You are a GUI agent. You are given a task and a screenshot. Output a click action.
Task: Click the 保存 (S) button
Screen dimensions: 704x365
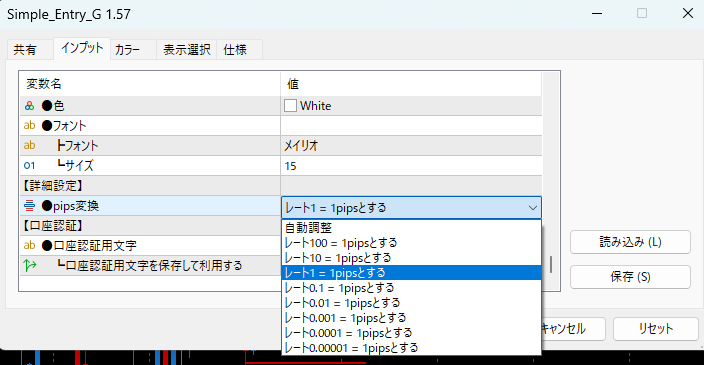(x=630, y=277)
